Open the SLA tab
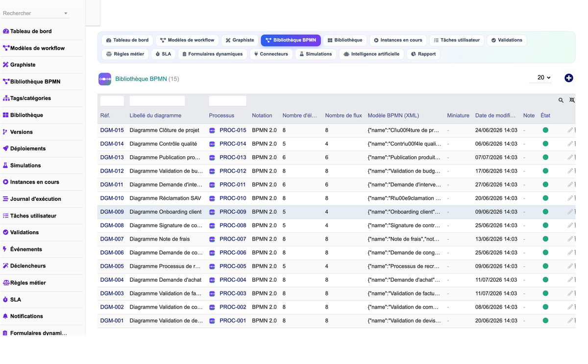 163,54
